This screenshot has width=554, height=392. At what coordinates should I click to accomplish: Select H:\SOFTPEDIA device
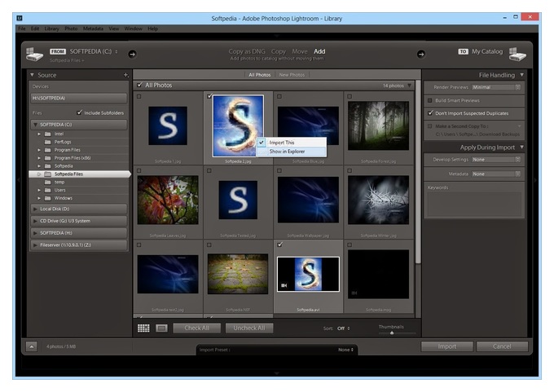point(78,99)
